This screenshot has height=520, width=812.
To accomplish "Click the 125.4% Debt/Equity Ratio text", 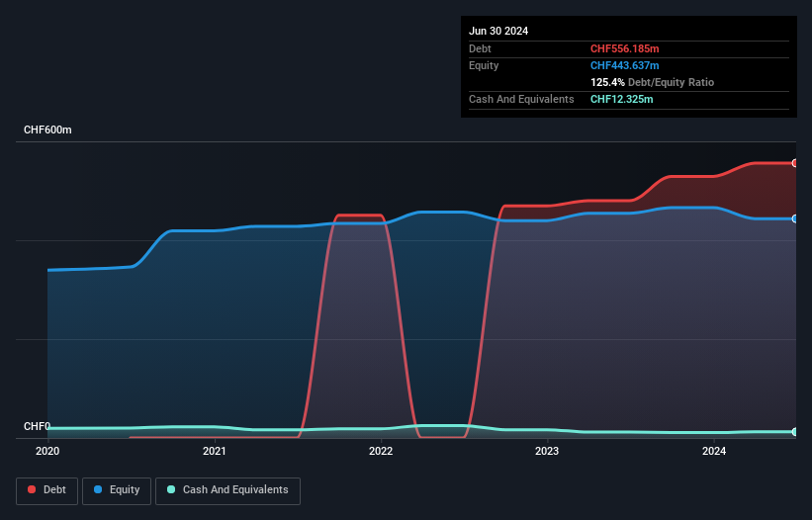I will pyautogui.click(x=652, y=82).
